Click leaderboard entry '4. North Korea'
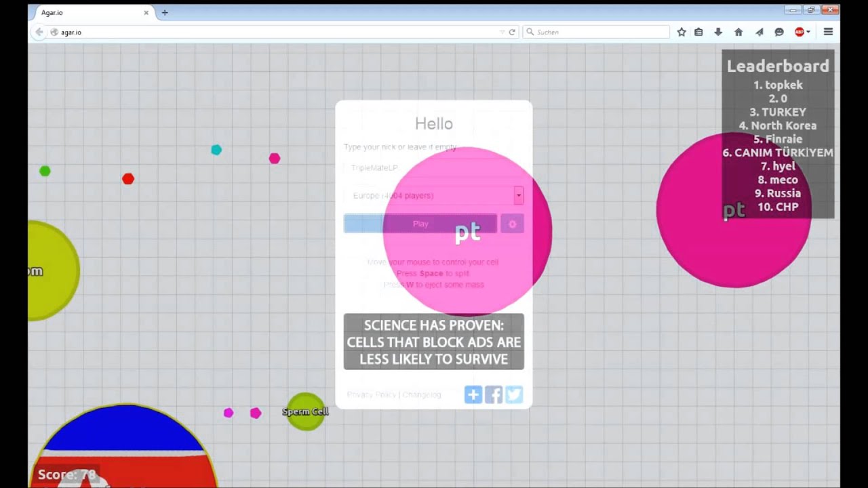The height and width of the screenshot is (488, 868). tap(778, 125)
